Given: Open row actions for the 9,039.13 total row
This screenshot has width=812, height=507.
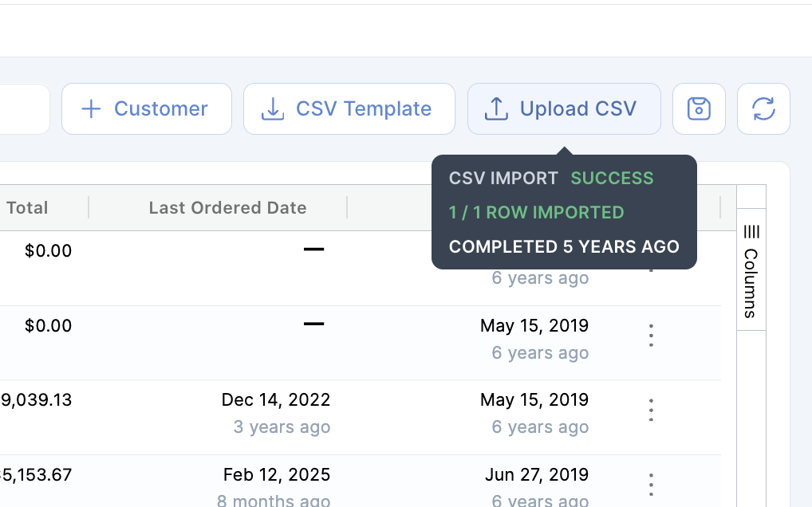Looking at the screenshot, I should click(x=652, y=410).
